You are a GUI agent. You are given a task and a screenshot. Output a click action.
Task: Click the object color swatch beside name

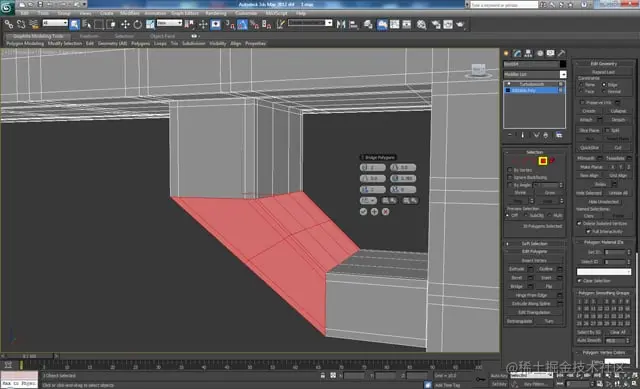click(563, 64)
